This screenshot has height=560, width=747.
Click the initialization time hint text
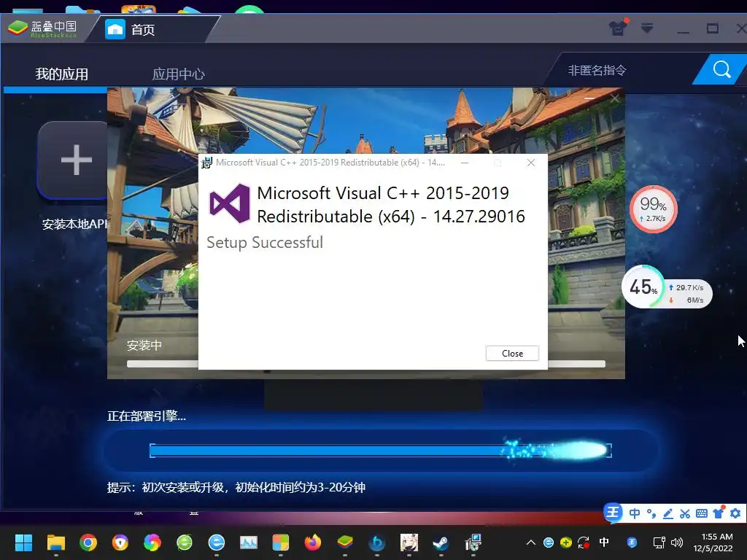(236, 487)
